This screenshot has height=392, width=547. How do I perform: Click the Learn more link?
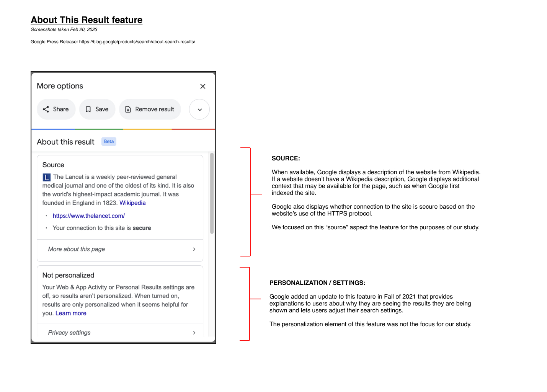coord(71,313)
